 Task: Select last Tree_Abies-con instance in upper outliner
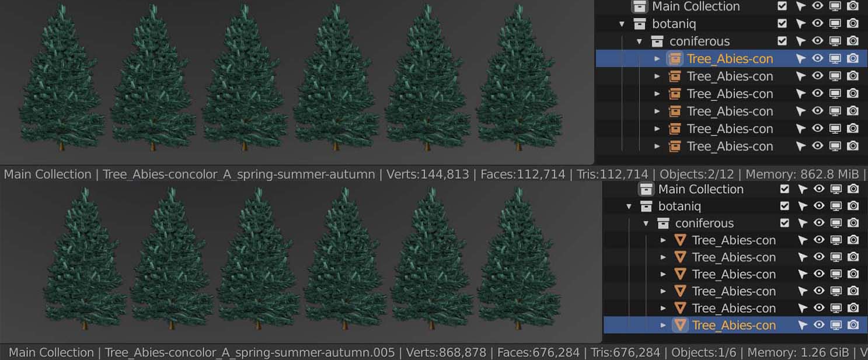pyautogui.click(x=730, y=146)
